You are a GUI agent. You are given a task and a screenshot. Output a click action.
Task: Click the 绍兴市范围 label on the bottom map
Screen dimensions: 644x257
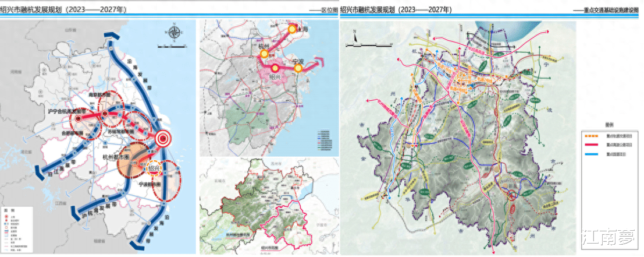tap(270, 248)
